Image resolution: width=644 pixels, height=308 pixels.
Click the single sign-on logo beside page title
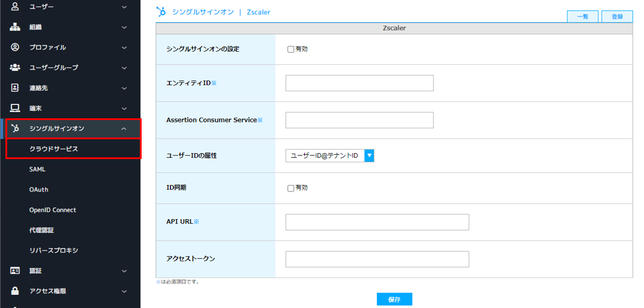[x=161, y=12]
